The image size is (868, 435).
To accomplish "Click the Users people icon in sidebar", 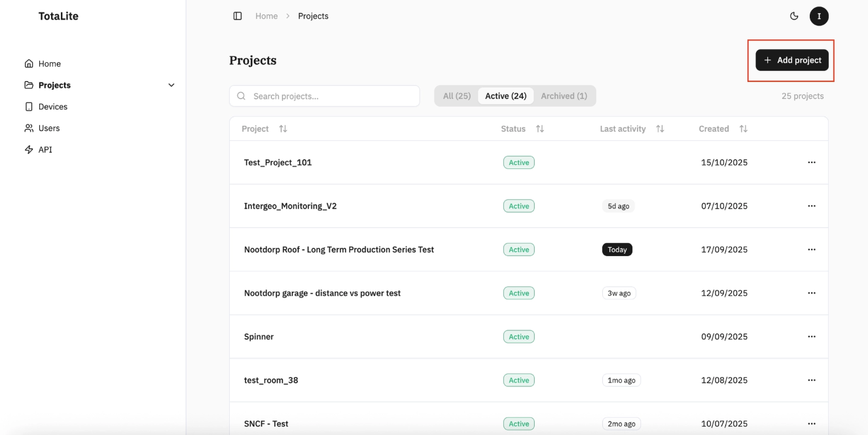I will tap(29, 128).
